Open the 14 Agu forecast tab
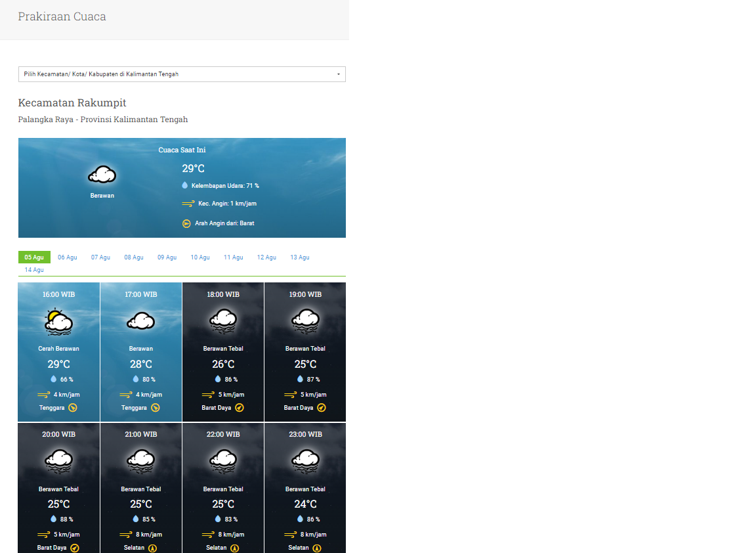The image size is (756, 553). click(34, 270)
